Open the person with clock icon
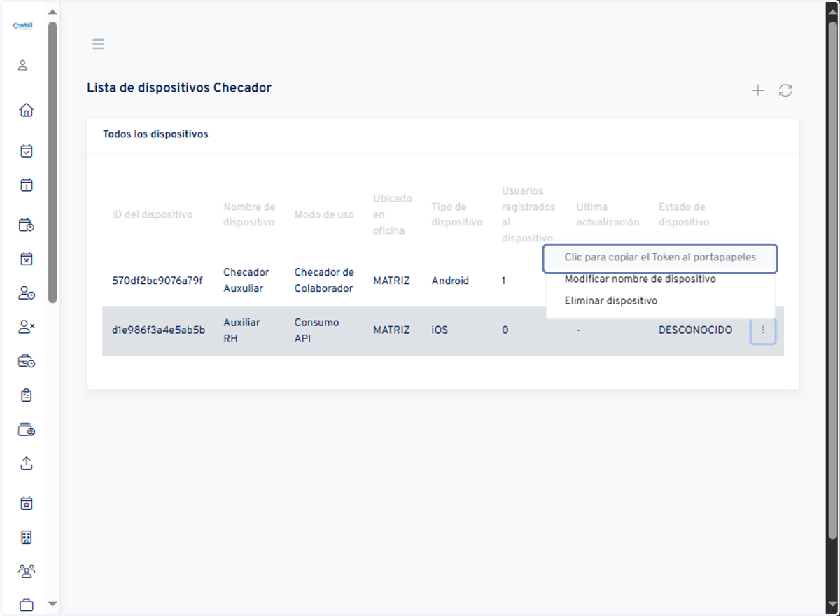 (26, 293)
